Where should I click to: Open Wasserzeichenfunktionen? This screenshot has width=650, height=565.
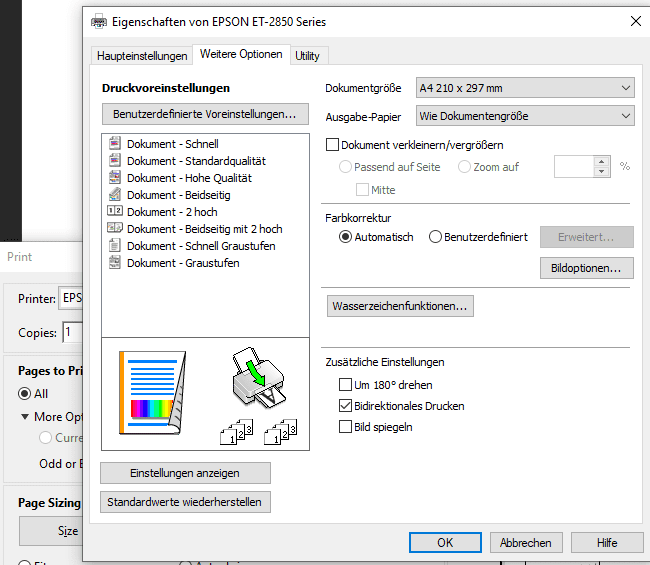(x=400, y=306)
